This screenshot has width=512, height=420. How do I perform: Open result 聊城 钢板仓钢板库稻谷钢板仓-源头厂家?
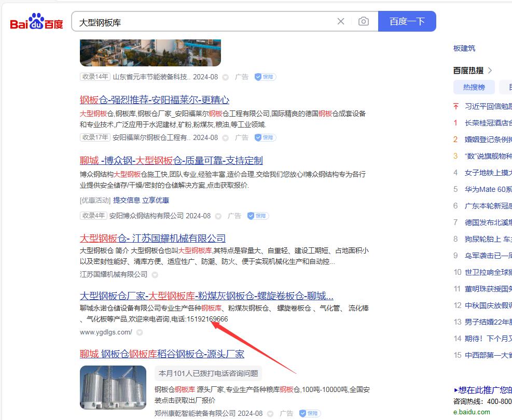[x=162, y=354]
